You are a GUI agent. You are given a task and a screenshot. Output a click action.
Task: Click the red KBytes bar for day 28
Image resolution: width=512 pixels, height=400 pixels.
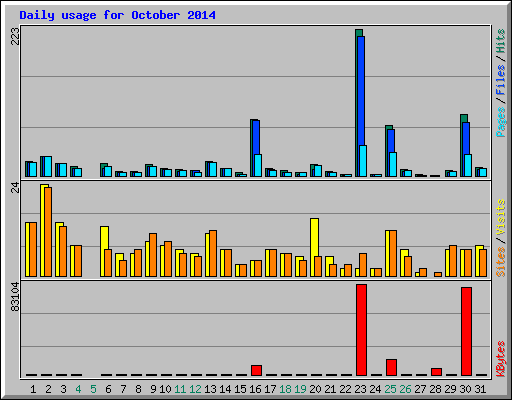(436, 372)
